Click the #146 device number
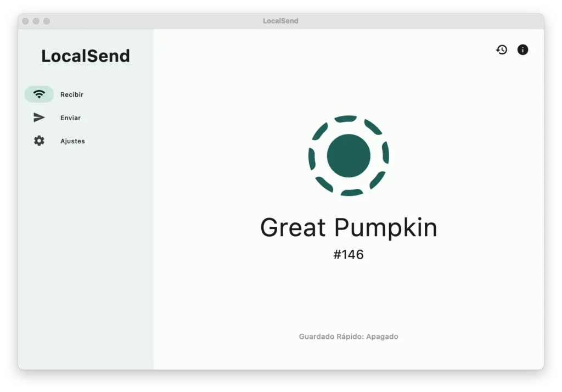Viewport: 562px width, 392px height. tap(349, 254)
